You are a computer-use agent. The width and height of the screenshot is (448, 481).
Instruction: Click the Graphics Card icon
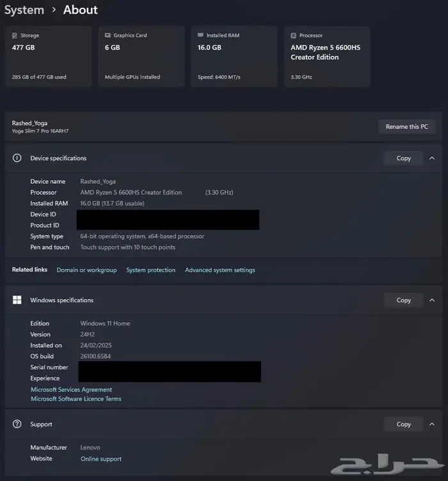pyautogui.click(x=108, y=36)
